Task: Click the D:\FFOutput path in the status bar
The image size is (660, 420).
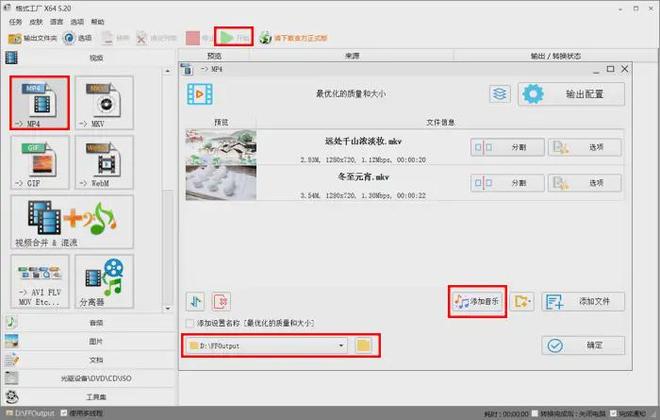Action: pyautogui.click(x=30, y=413)
